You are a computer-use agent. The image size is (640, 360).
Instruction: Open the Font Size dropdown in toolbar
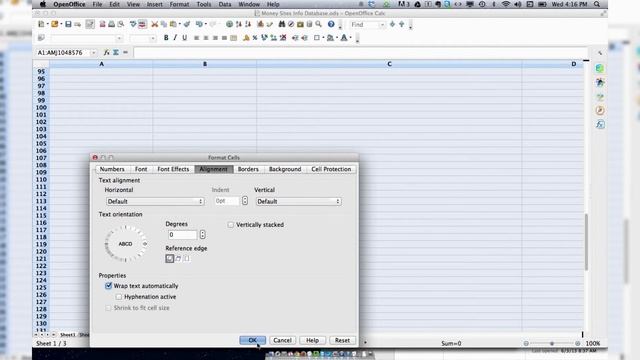click(x=153, y=38)
